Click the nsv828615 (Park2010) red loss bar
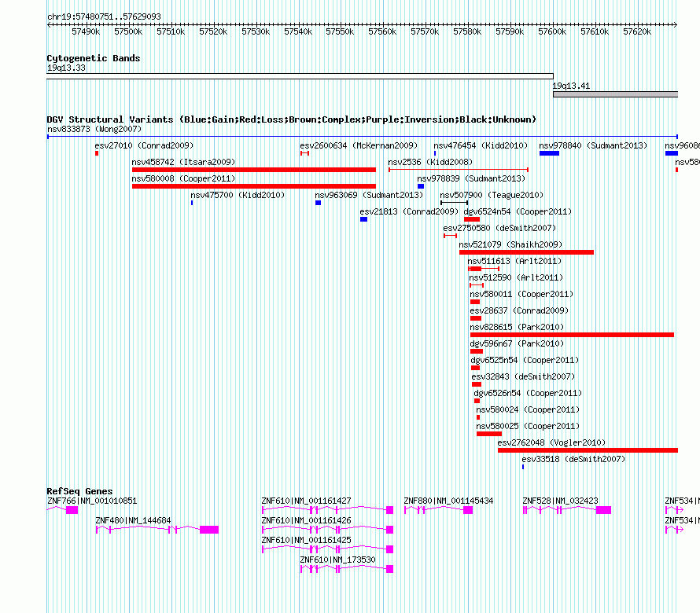The image size is (700, 613). [x=572, y=335]
